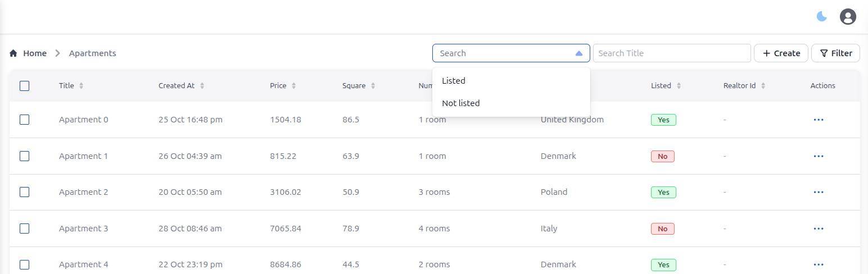Check the select-all header checkbox
This screenshot has height=274, width=868.
(x=25, y=86)
